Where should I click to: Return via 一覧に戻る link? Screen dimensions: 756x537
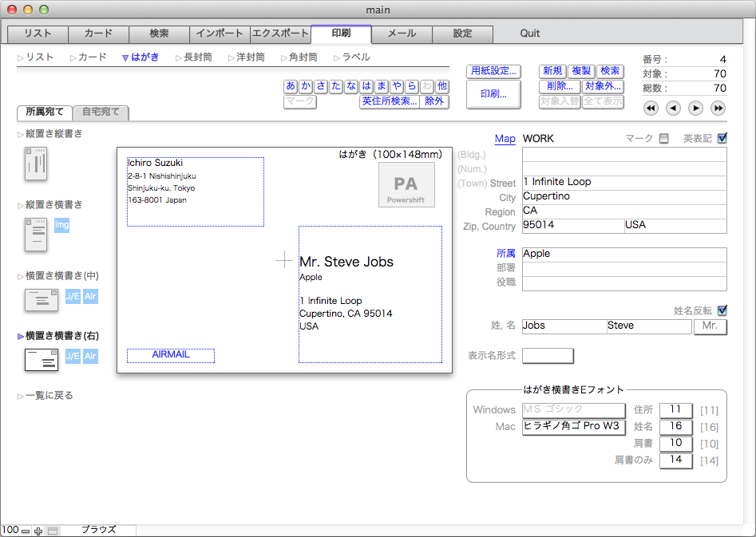(x=46, y=396)
